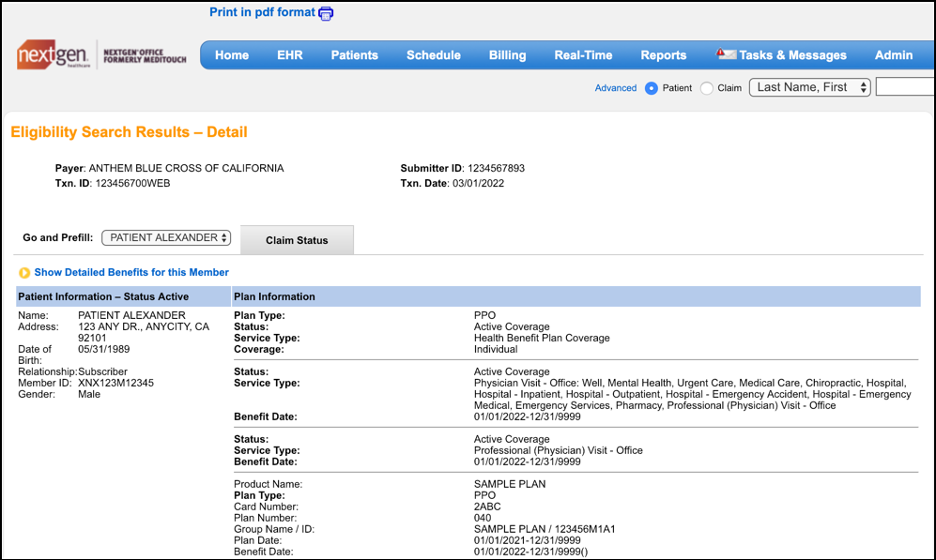936x560 pixels.
Task: Navigate to the Admin section
Action: click(892, 54)
